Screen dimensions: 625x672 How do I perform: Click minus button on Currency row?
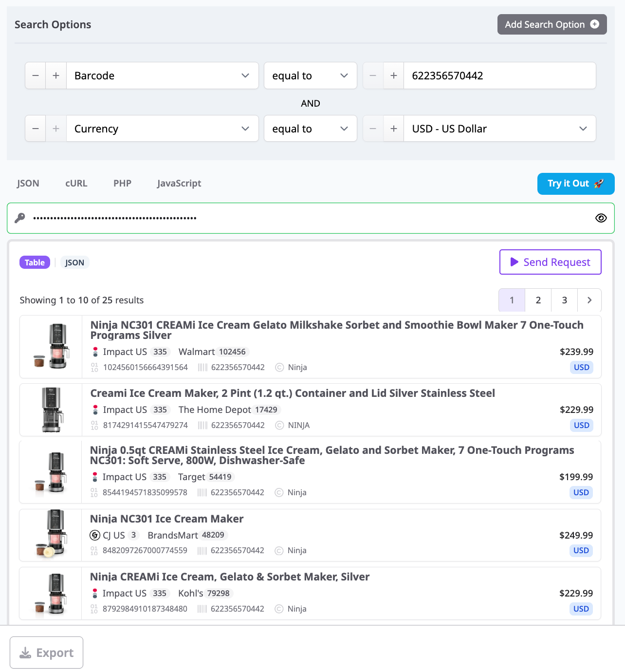[x=36, y=129]
